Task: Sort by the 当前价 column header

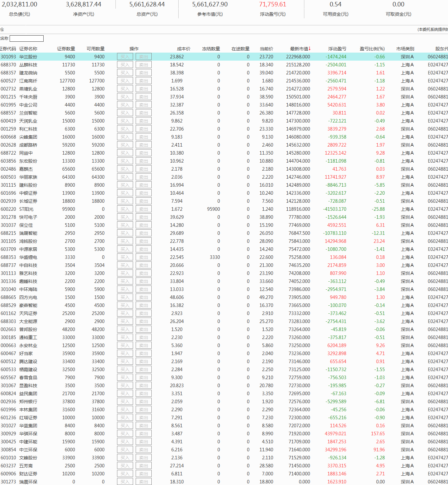Action: (266, 49)
